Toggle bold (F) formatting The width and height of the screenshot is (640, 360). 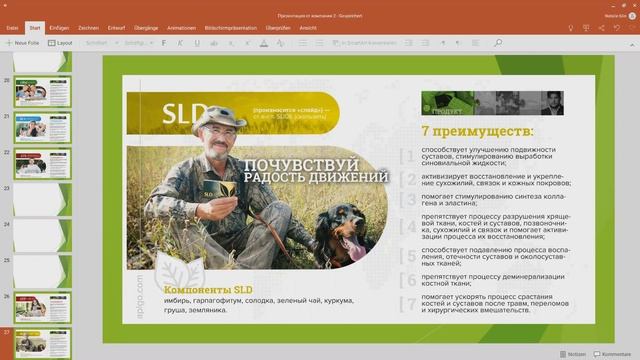pyautogui.click(x=164, y=43)
